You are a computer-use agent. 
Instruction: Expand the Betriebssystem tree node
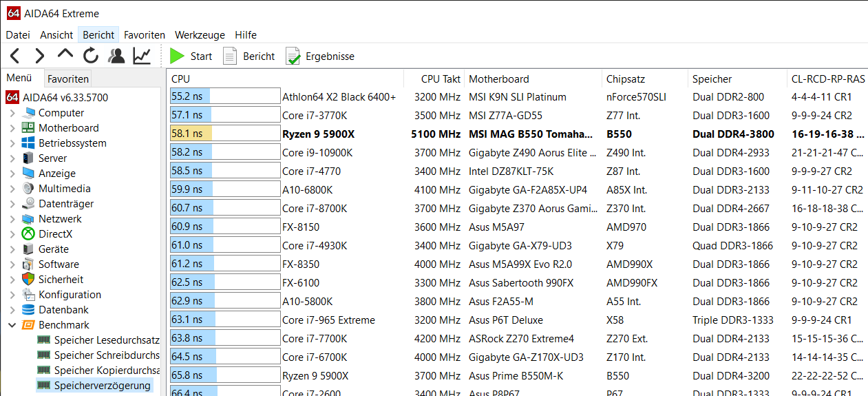(x=12, y=143)
